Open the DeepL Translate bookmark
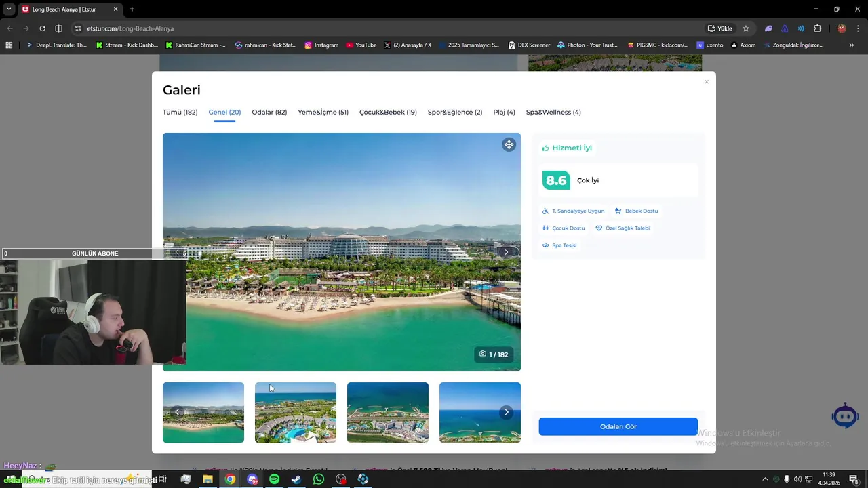The width and height of the screenshot is (868, 488). point(57,45)
